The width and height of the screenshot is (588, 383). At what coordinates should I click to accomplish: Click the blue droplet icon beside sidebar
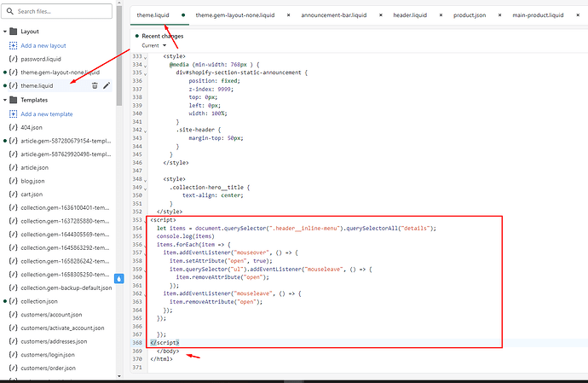coord(118,279)
